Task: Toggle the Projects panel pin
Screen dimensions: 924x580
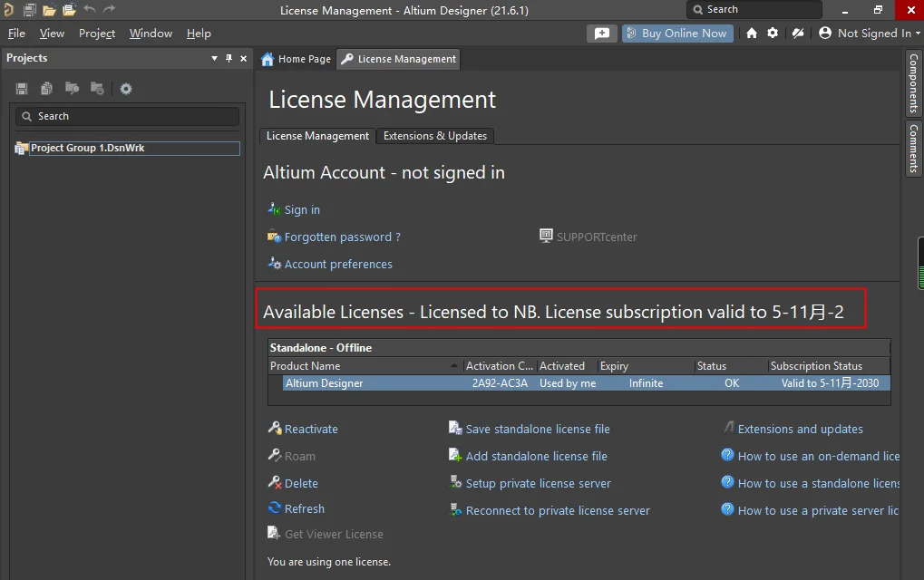Action: coord(229,58)
